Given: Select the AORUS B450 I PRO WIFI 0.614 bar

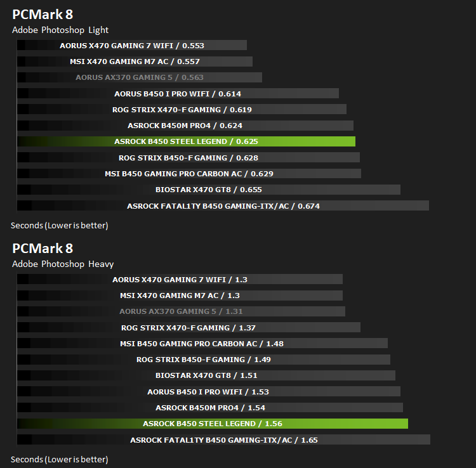Looking at the screenshot, I should [x=178, y=93].
